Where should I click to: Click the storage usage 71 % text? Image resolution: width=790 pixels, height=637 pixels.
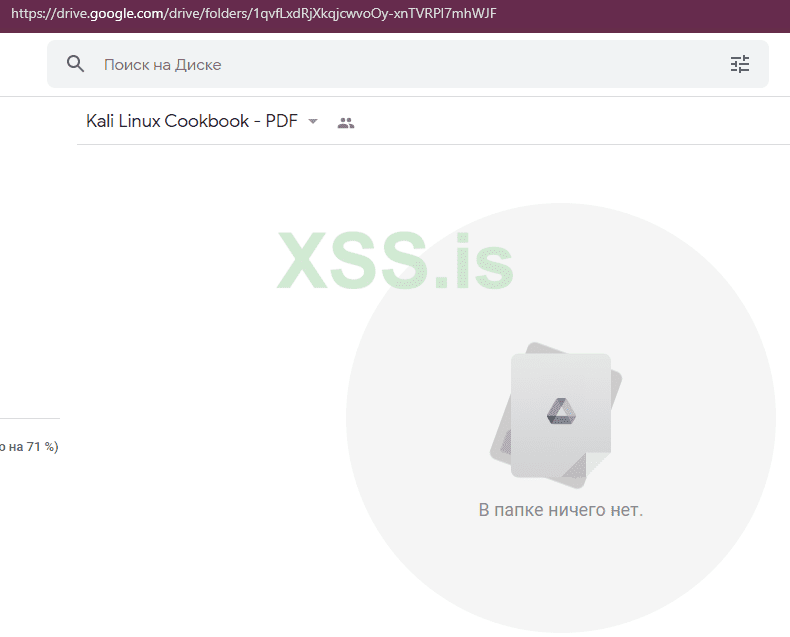(29, 447)
